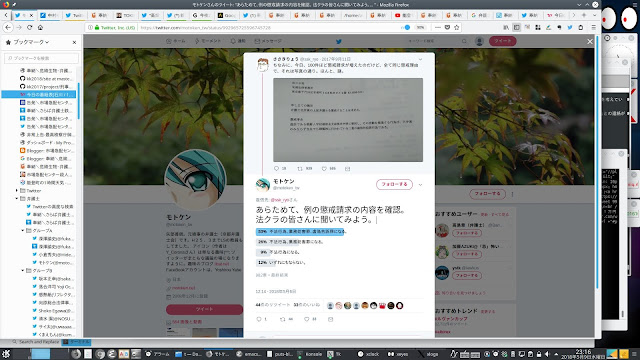
Task: Collapse the グループB bookmarks folder
Action: (x=23, y=271)
